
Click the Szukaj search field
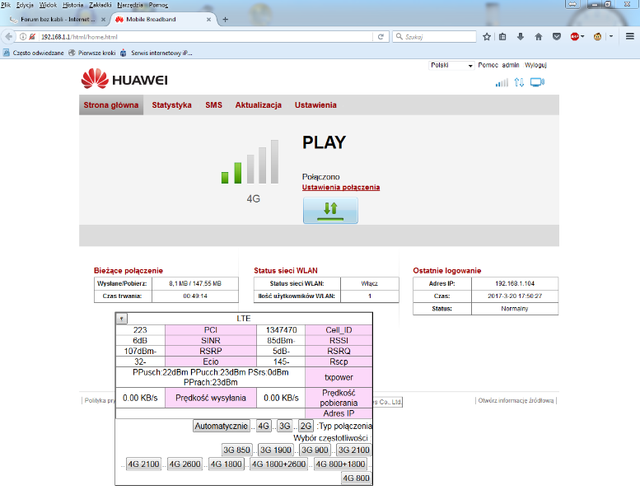(x=435, y=37)
